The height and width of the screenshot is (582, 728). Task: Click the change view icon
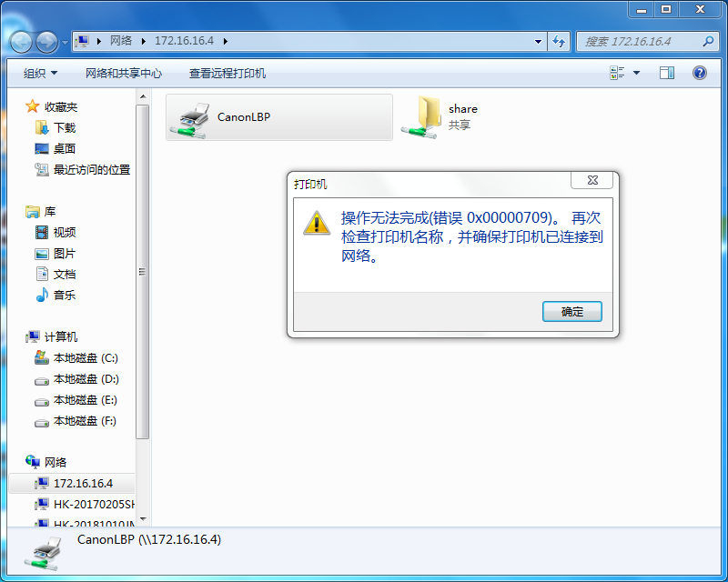617,73
